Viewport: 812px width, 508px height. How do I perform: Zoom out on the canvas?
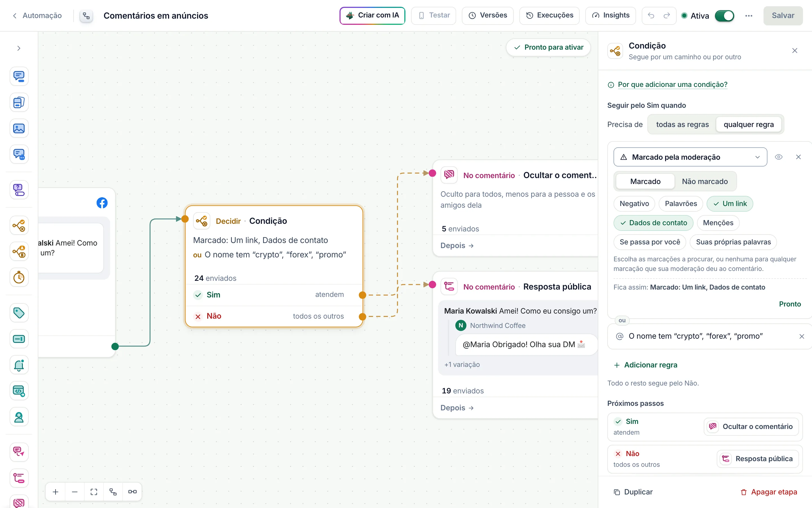74,492
